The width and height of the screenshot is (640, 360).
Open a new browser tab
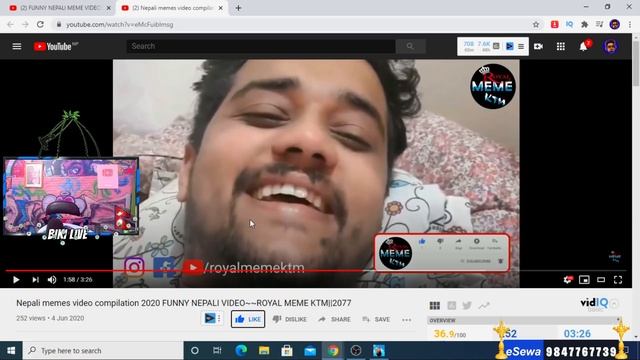click(x=238, y=8)
